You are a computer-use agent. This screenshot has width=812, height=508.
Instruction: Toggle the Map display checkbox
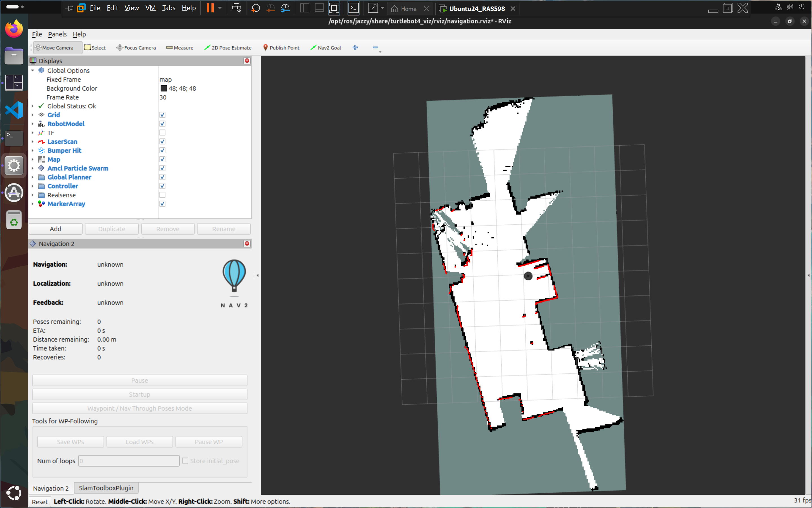[162, 159]
